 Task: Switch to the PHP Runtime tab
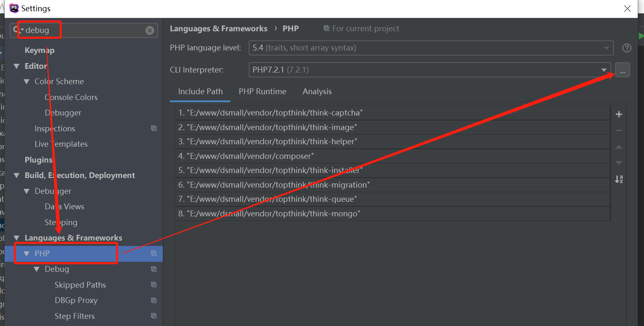click(x=263, y=91)
